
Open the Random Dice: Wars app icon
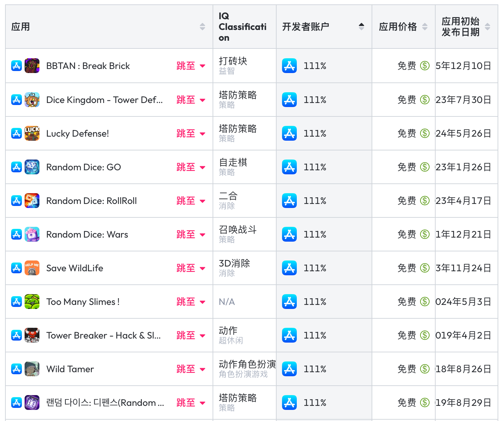pos(32,234)
